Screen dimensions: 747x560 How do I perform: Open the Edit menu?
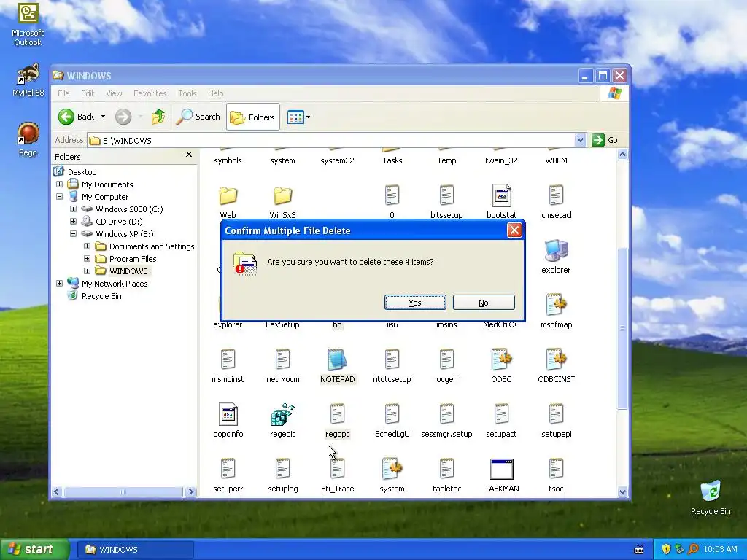(x=88, y=93)
